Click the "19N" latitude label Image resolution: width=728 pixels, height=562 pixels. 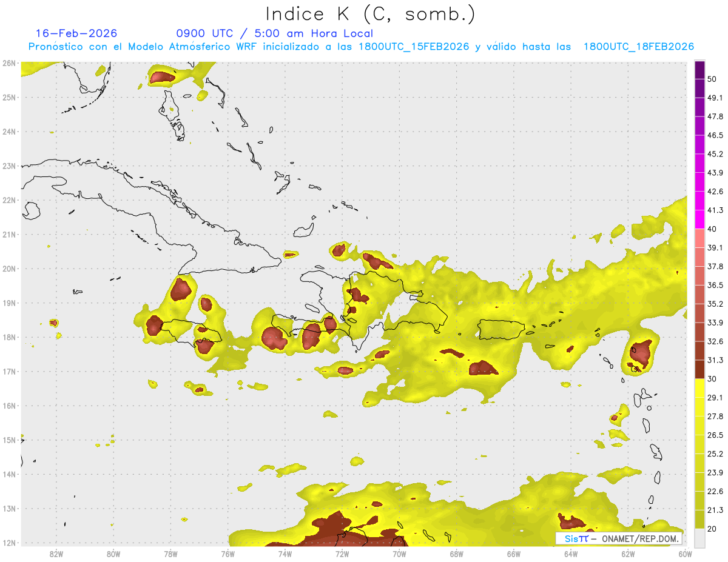(x=8, y=303)
